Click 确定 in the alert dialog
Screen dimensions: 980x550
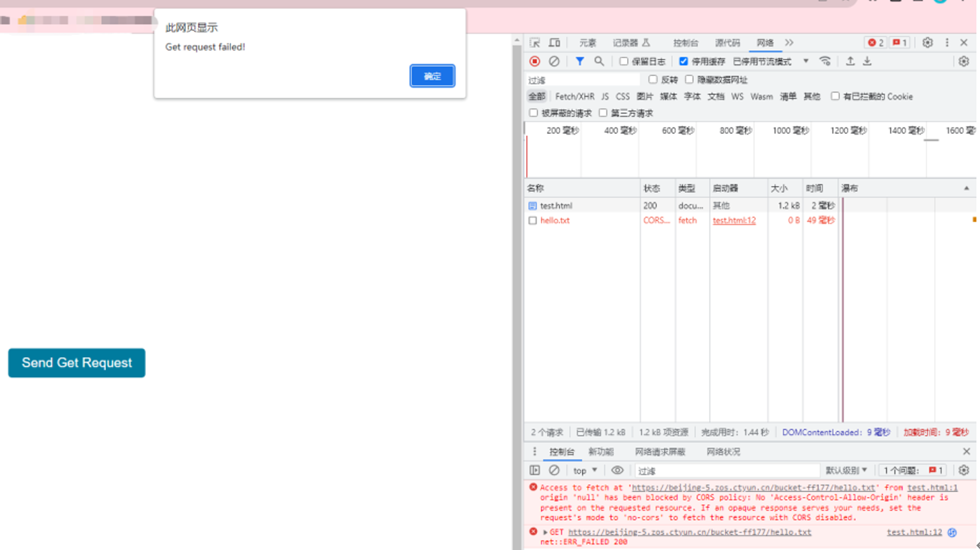click(432, 76)
